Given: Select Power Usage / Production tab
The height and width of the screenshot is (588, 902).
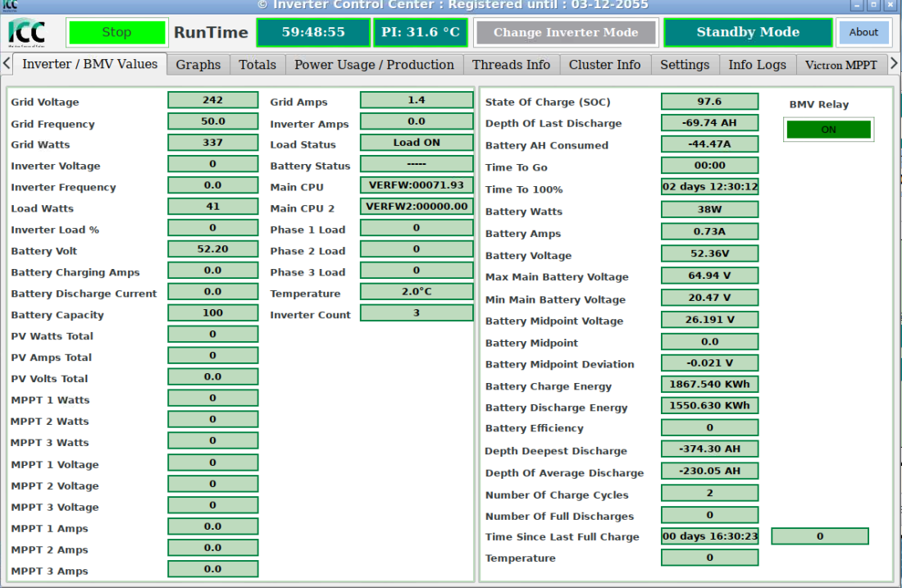Looking at the screenshot, I should (x=375, y=65).
